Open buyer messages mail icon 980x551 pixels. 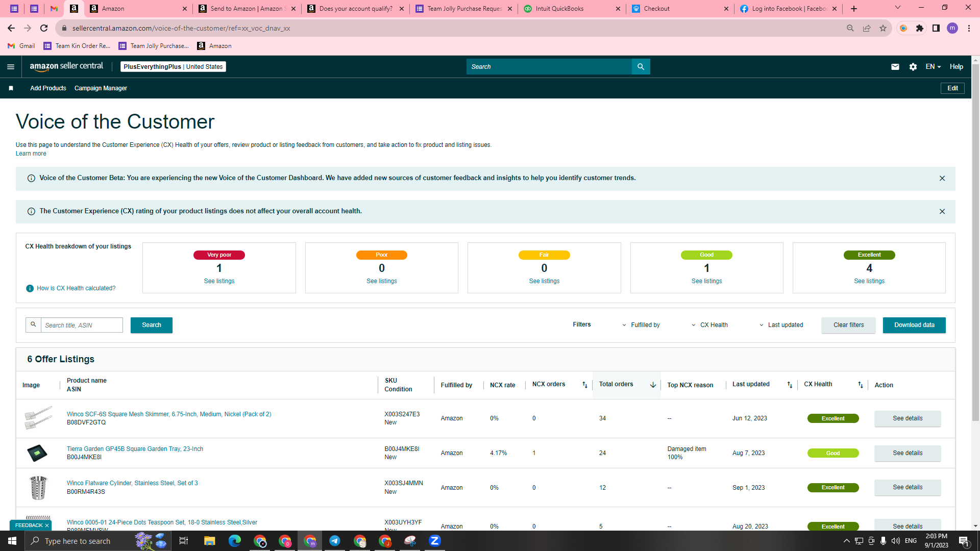click(x=895, y=67)
